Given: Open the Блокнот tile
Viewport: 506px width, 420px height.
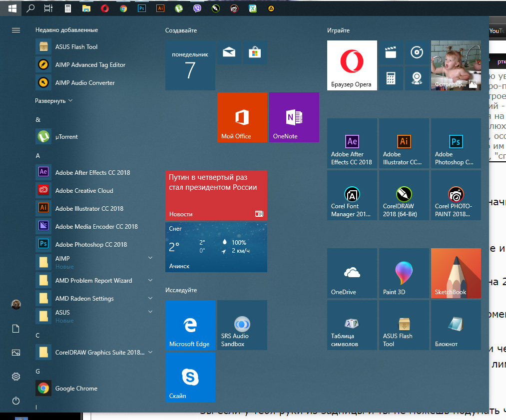Looking at the screenshot, I should click(456, 325).
